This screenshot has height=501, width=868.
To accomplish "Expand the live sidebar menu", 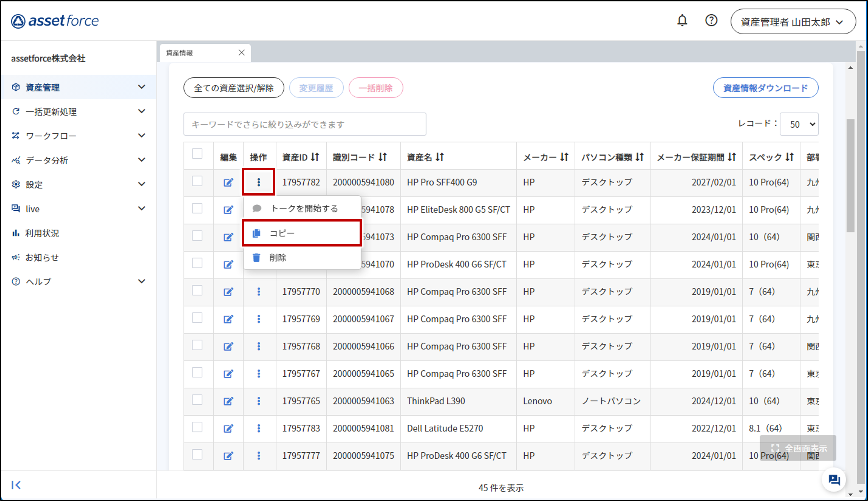I will click(x=78, y=209).
